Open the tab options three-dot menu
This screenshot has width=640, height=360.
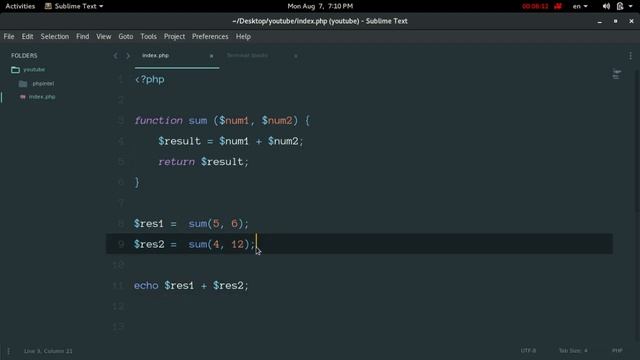pyautogui.click(x=630, y=56)
